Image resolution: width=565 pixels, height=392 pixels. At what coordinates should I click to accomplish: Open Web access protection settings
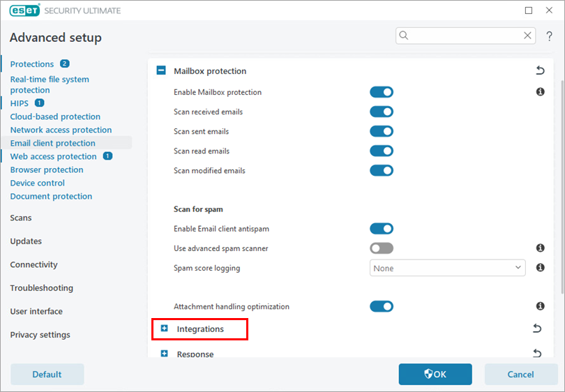pyautogui.click(x=53, y=156)
